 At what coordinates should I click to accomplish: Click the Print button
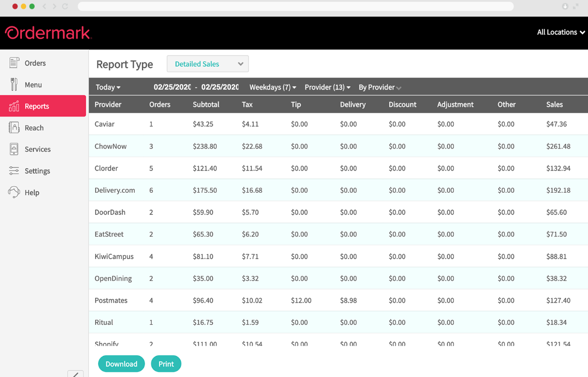[x=166, y=364]
